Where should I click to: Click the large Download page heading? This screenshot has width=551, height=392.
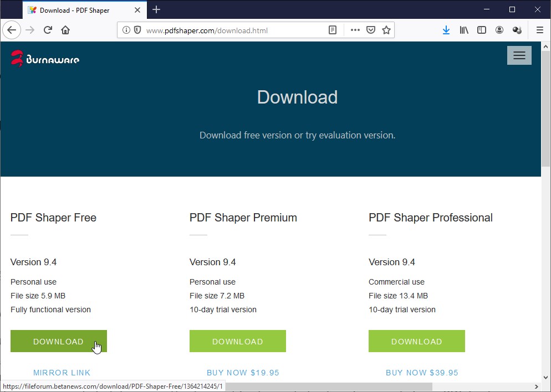coord(297,97)
